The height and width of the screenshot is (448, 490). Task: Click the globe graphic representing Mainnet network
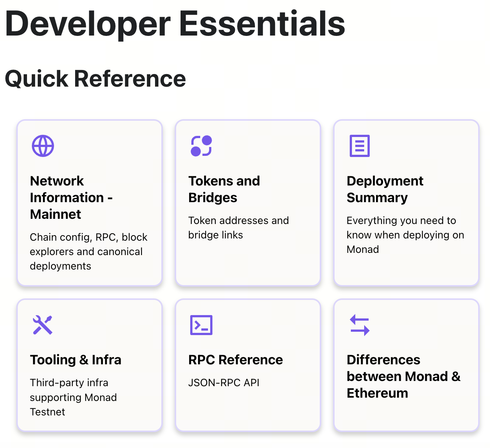(43, 146)
